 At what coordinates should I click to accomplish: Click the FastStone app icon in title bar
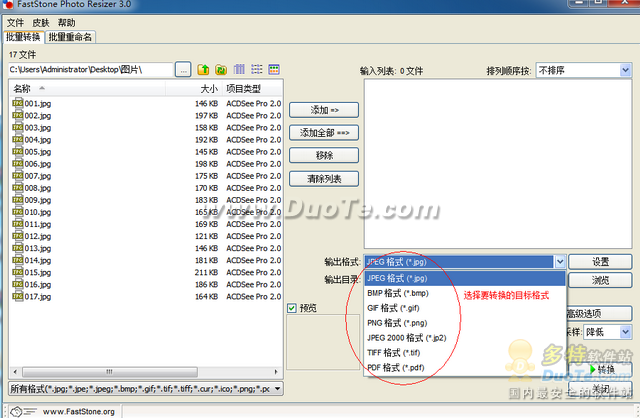tap(7, 4)
